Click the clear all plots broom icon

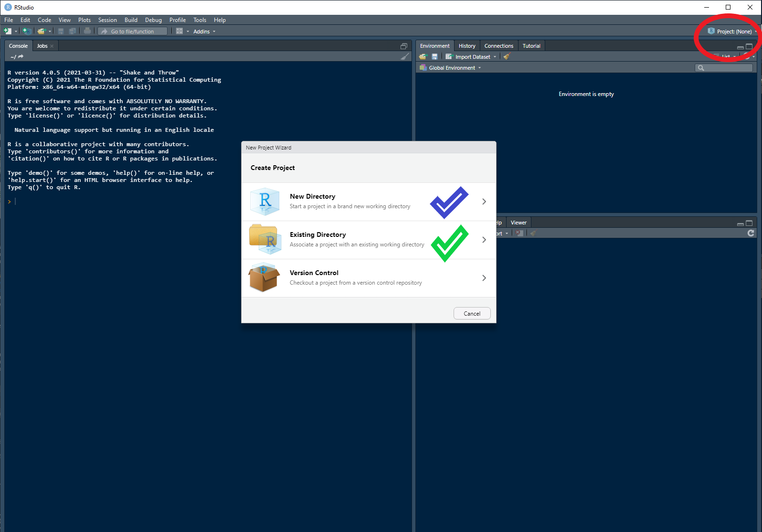click(x=533, y=233)
